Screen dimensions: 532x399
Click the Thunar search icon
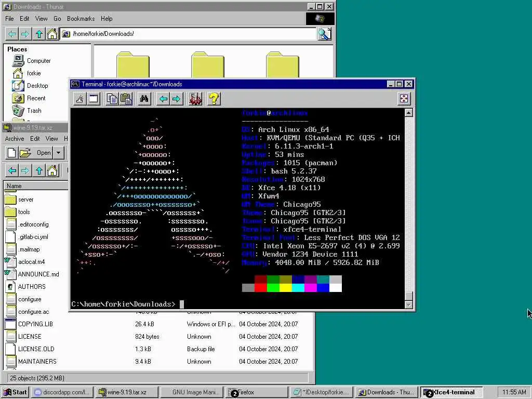(x=324, y=34)
